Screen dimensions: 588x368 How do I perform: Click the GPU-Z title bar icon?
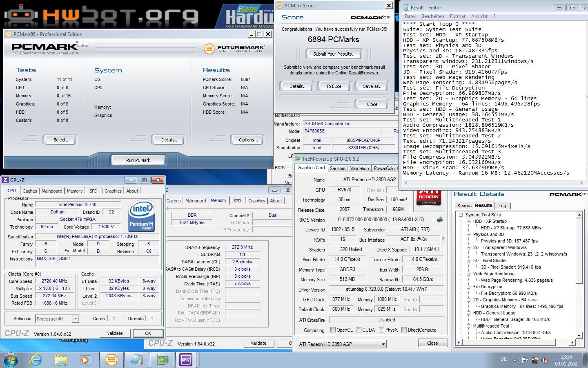pyautogui.click(x=298, y=159)
